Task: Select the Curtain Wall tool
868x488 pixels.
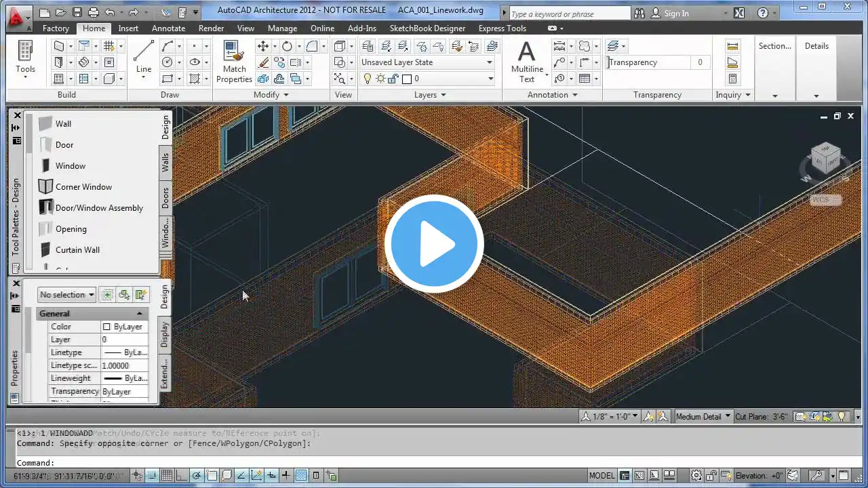Action: 77,250
